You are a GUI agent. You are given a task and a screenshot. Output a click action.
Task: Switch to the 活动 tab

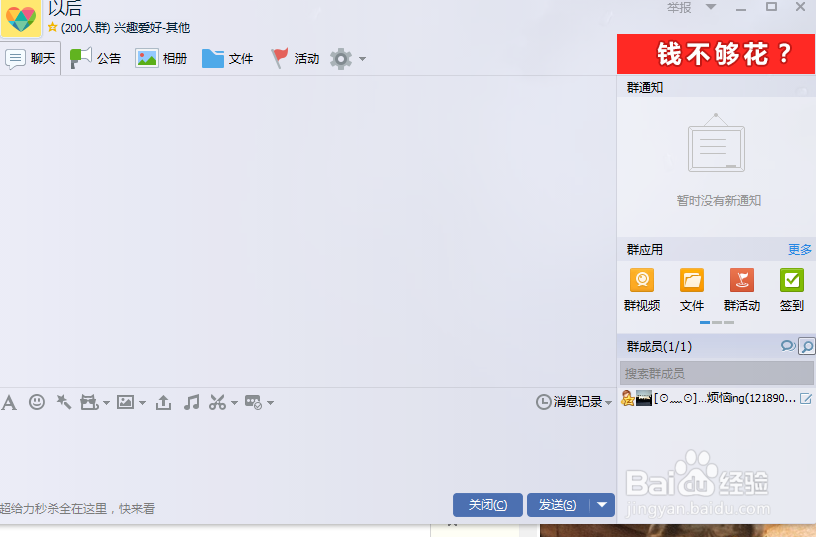click(295, 58)
